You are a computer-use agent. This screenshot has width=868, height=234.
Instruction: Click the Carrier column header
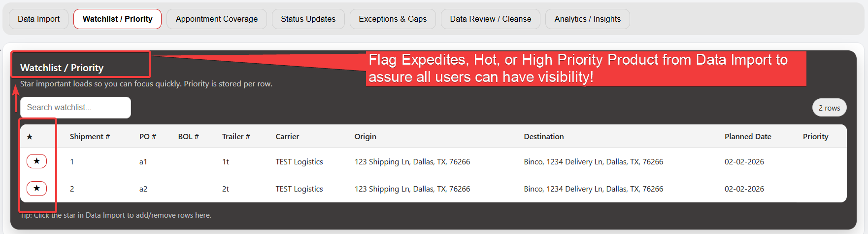(x=287, y=137)
